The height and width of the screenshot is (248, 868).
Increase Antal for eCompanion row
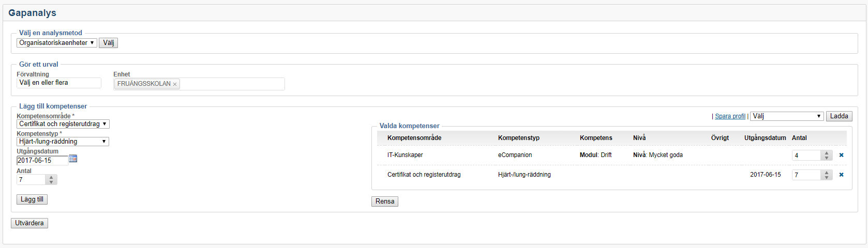(x=827, y=152)
